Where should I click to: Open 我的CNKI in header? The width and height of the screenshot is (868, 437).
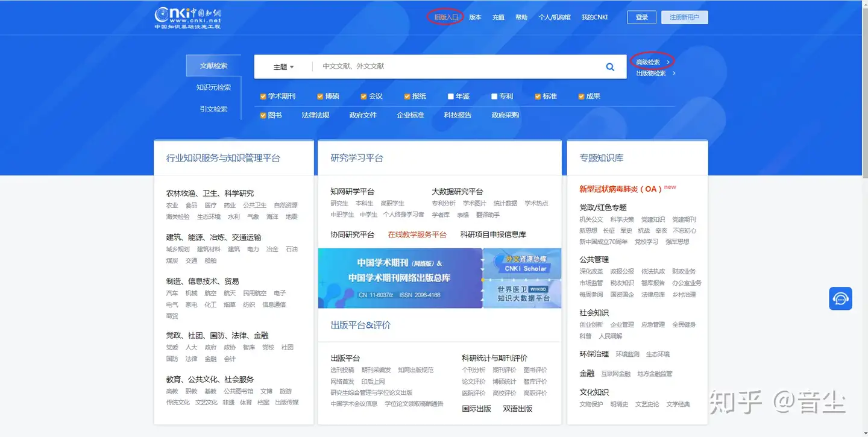(x=594, y=17)
